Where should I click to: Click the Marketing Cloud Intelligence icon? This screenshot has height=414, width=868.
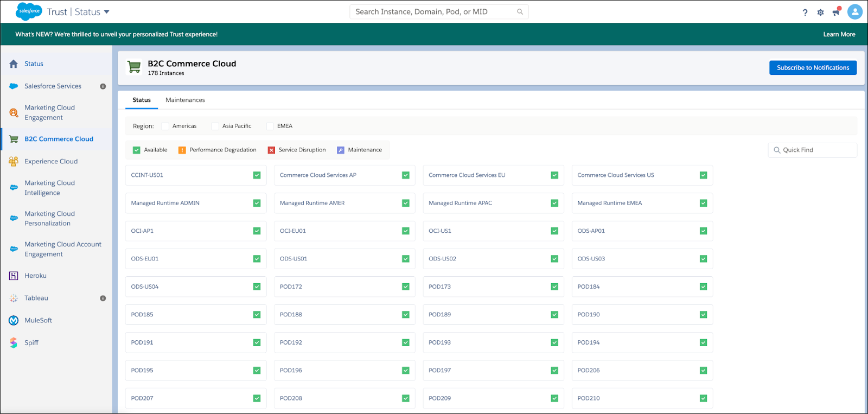(x=14, y=188)
